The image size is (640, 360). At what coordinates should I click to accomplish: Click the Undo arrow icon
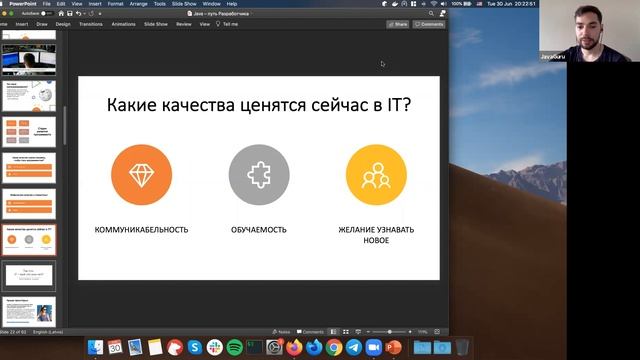(78, 13)
